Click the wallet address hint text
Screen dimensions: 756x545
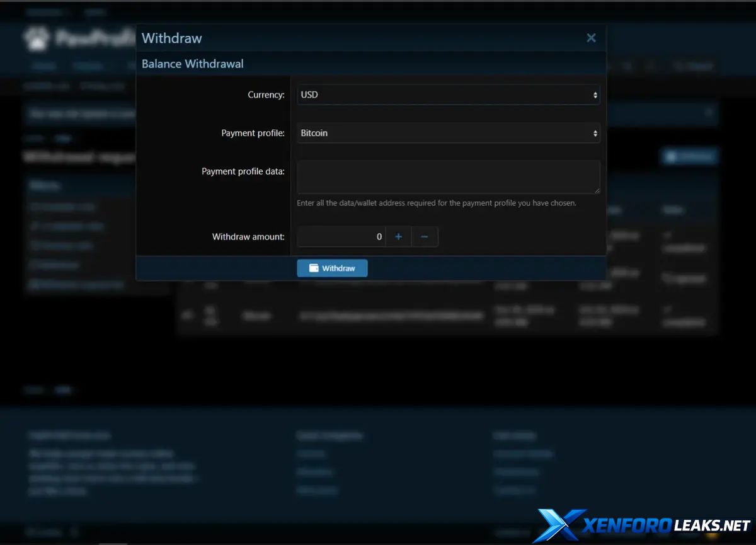(437, 204)
